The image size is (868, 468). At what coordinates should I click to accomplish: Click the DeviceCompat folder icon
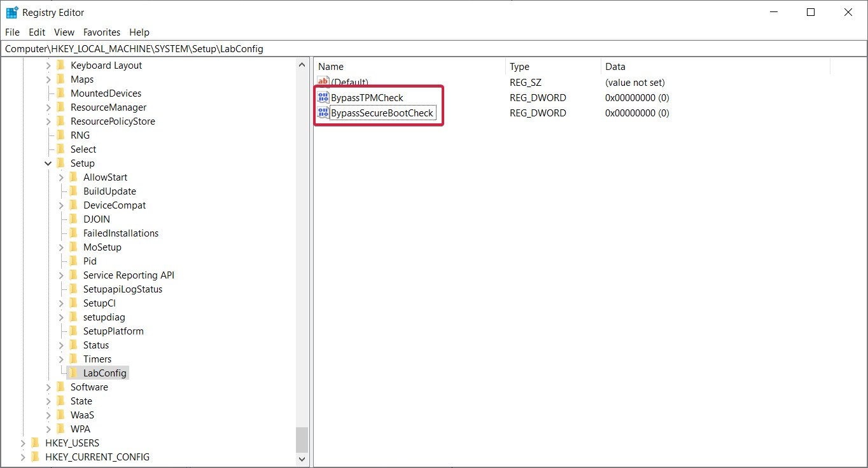pos(74,205)
